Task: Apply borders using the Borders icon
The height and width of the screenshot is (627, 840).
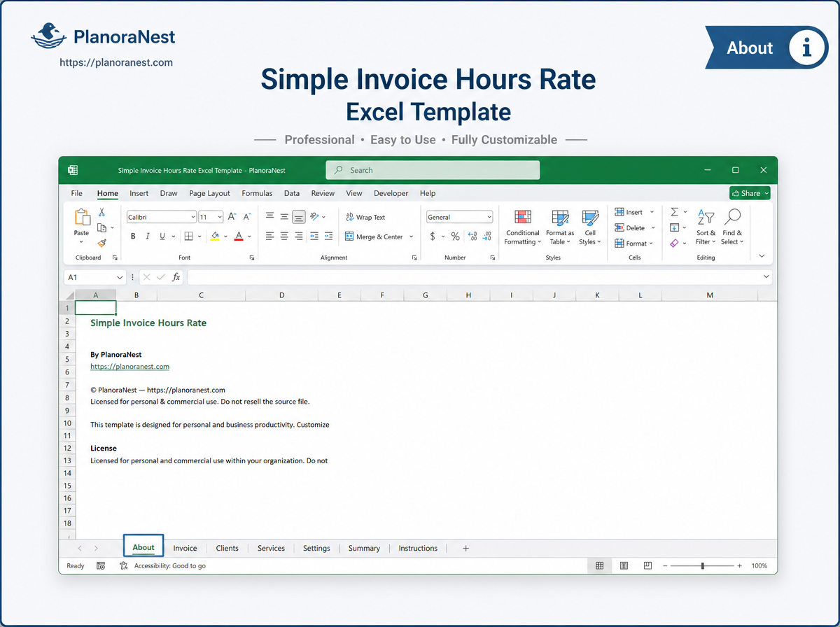Action: (x=188, y=237)
